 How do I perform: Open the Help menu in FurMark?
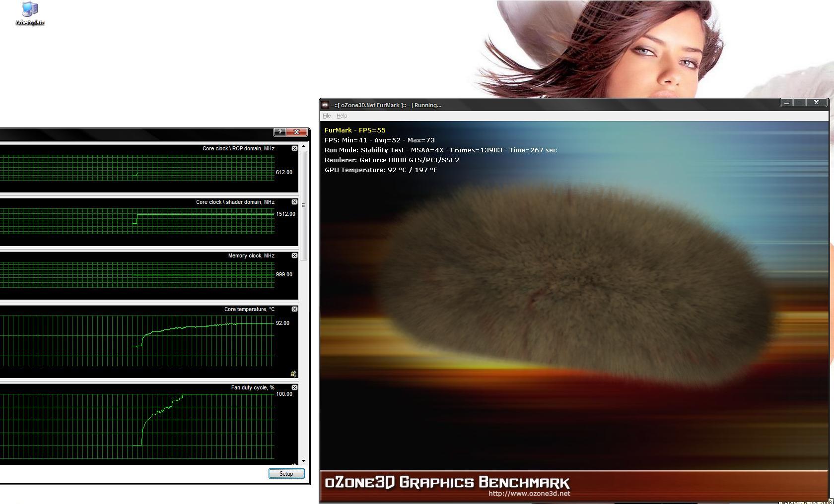pos(342,116)
